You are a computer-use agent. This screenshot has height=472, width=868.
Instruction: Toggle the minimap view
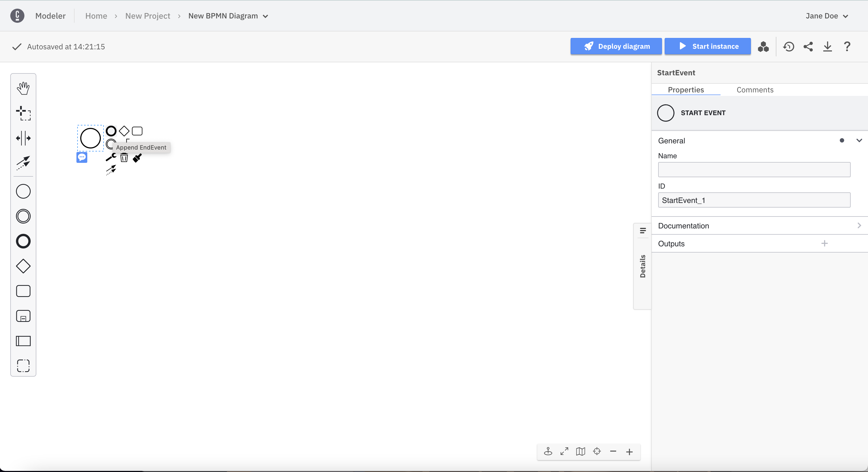(x=580, y=451)
